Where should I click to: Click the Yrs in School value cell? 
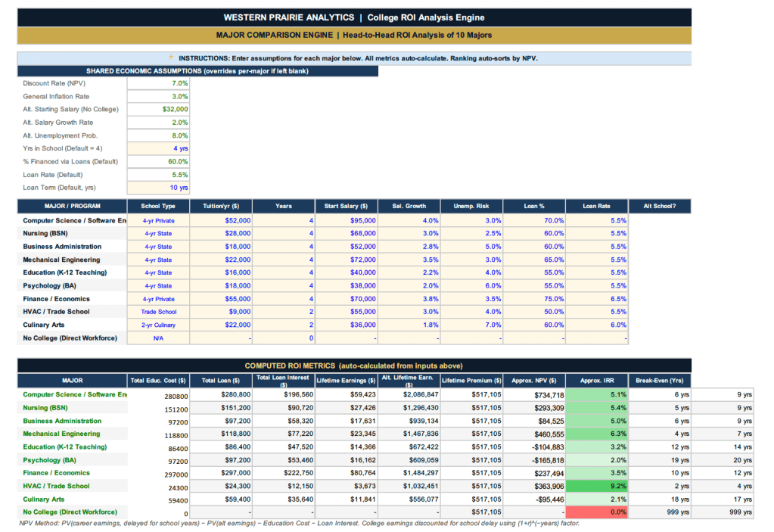(x=158, y=148)
